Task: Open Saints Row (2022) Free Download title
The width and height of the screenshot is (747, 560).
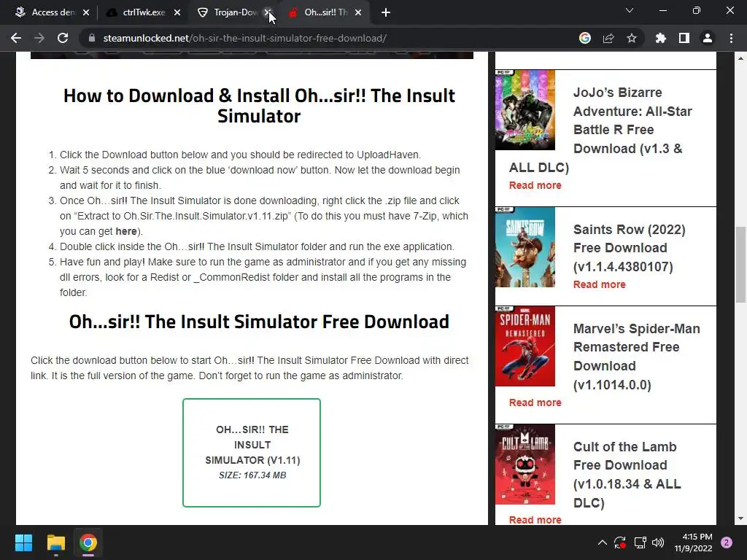Action: 630,248
